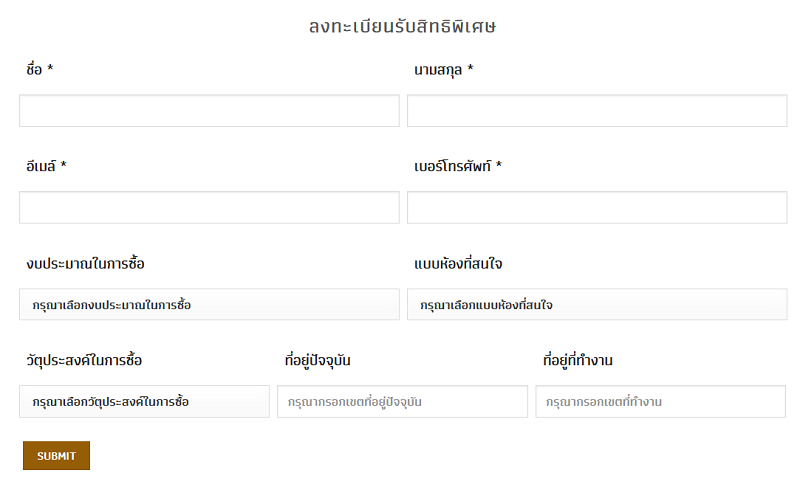Click the นามสกุล * label text

pos(444,69)
